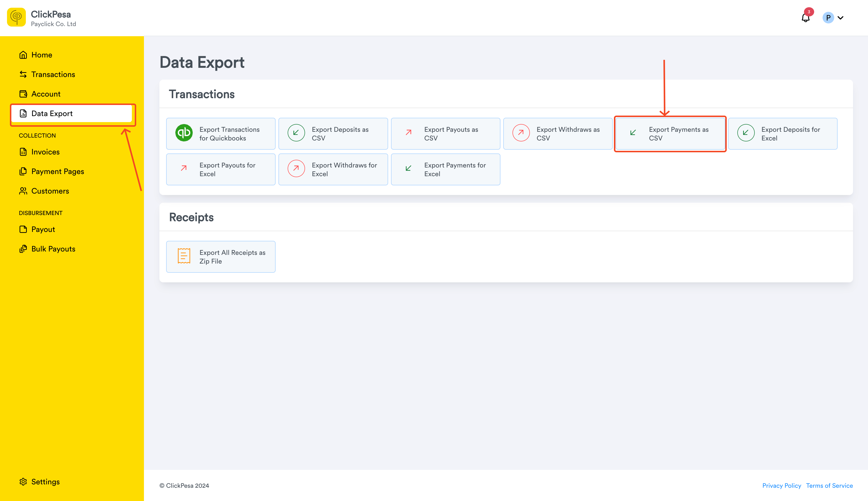868x501 pixels.
Task: Go to Home in sidebar
Action: (x=71, y=55)
